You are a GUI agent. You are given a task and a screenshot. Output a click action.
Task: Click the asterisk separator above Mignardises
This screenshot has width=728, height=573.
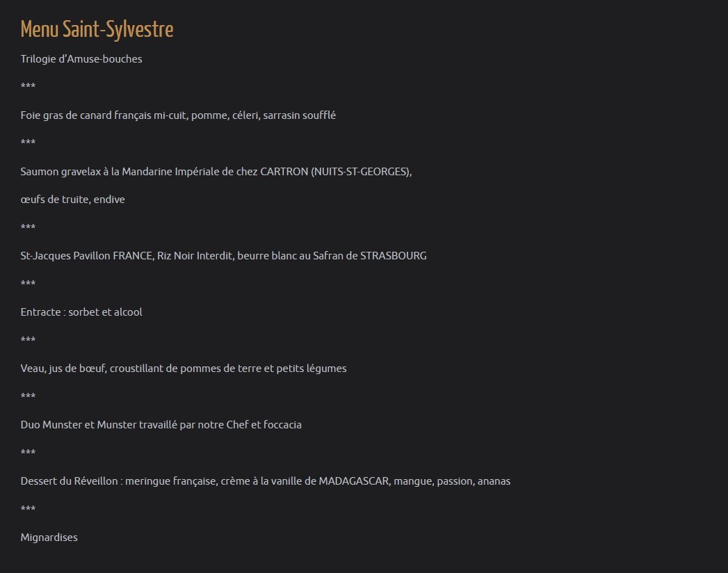pyautogui.click(x=28, y=509)
